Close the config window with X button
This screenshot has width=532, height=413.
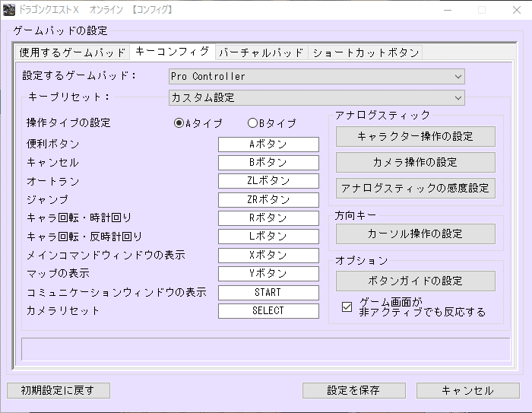click(516, 10)
